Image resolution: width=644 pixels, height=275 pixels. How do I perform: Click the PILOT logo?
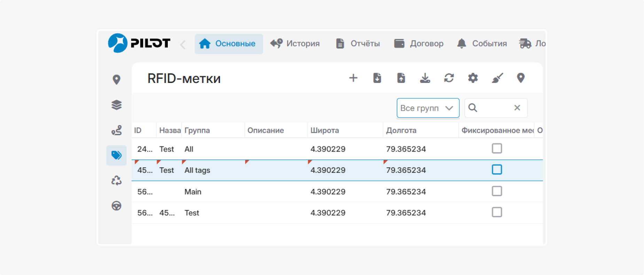pos(139,43)
